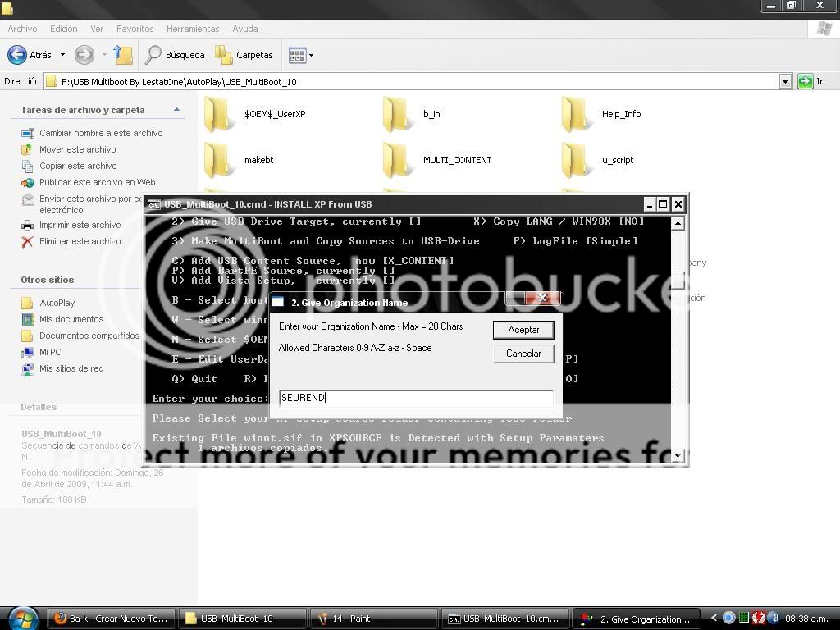The height and width of the screenshot is (630, 840).
Task: Click the red tray icon
Action: (757, 618)
